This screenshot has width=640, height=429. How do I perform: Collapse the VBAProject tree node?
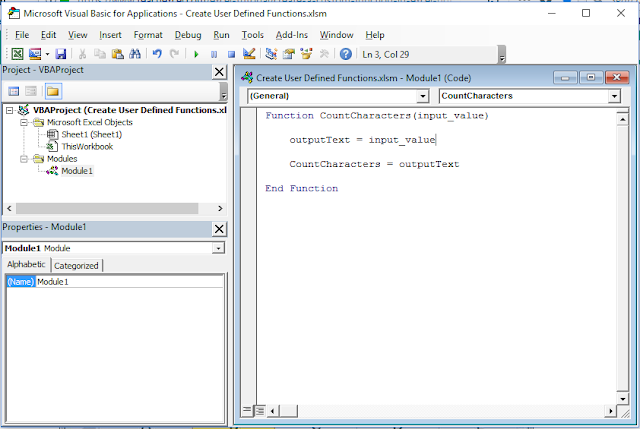(x=10, y=110)
